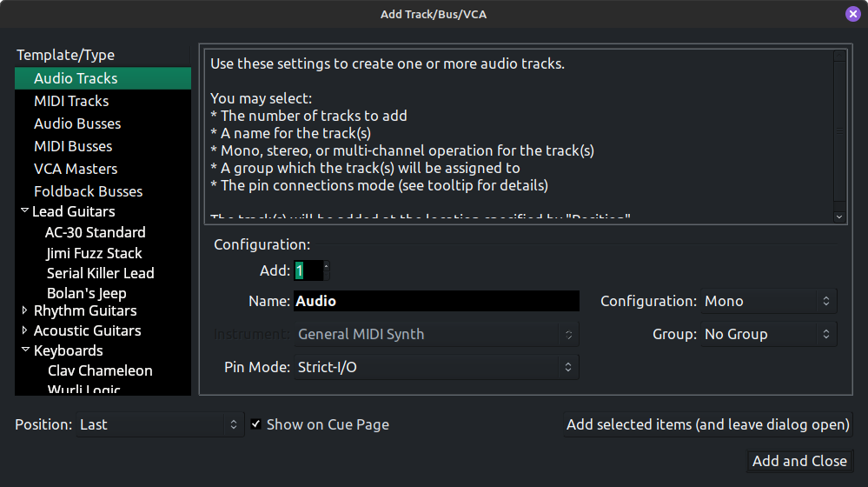Open the Position dropdown set to Last

pos(159,424)
